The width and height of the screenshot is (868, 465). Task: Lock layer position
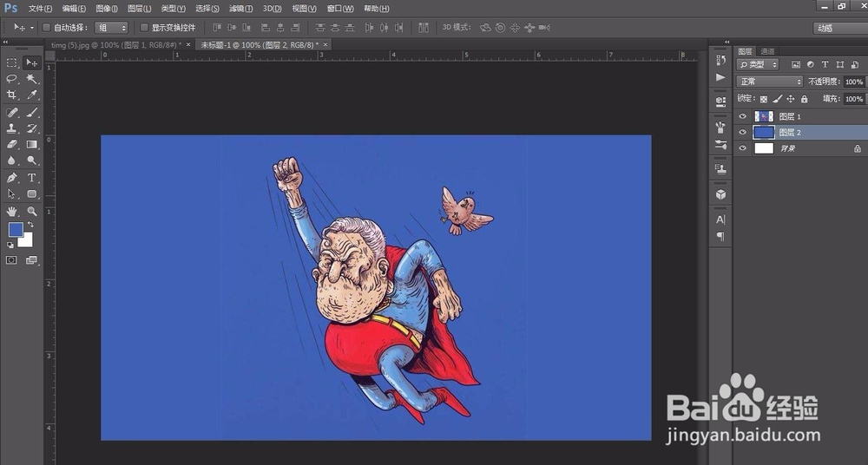coord(791,99)
